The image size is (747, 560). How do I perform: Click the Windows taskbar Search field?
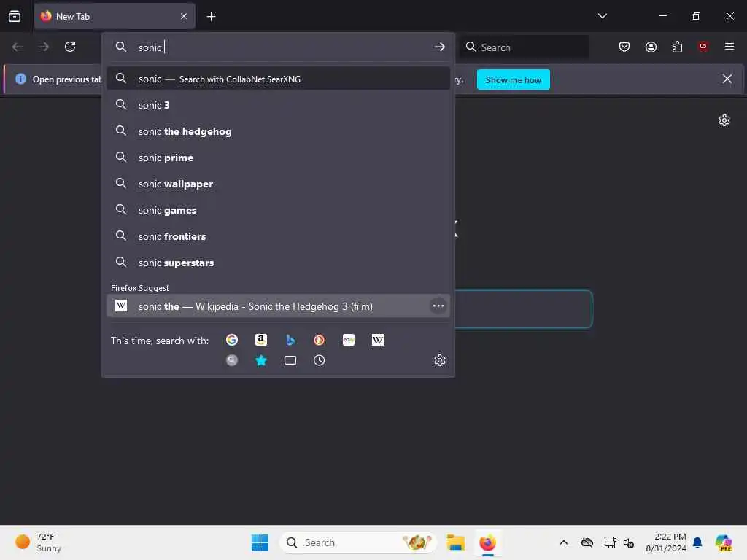pyautogui.click(x=357, y=542)
